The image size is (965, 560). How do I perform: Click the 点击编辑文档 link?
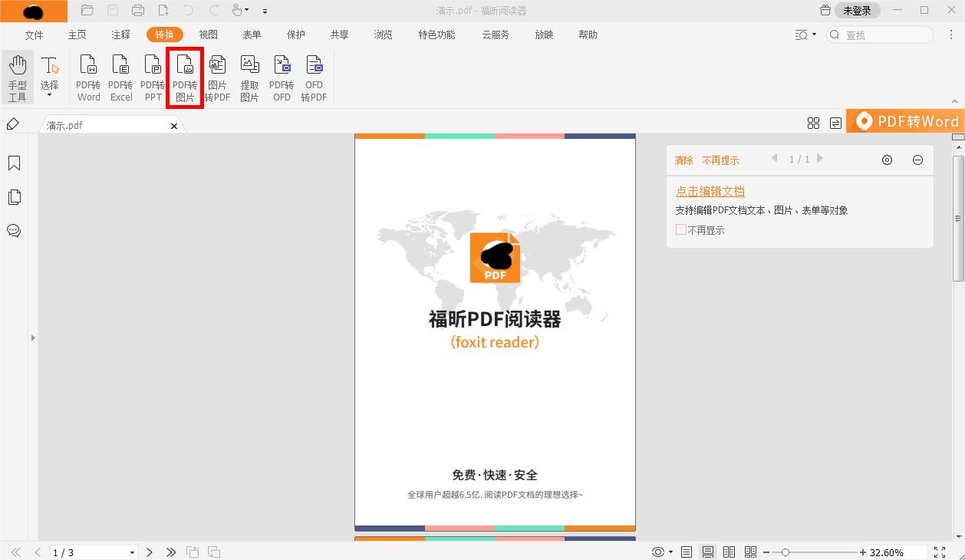click(710, 190)
